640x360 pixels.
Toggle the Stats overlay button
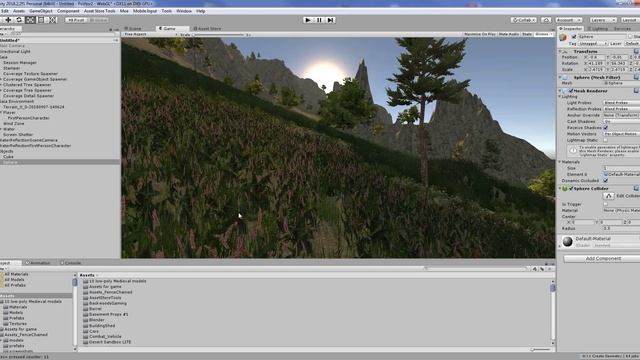click(527, 34)
